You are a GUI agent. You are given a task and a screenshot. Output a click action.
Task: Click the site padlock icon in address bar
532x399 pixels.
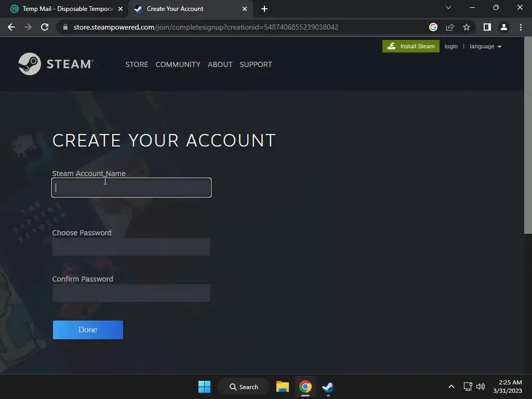pos(65,27)
